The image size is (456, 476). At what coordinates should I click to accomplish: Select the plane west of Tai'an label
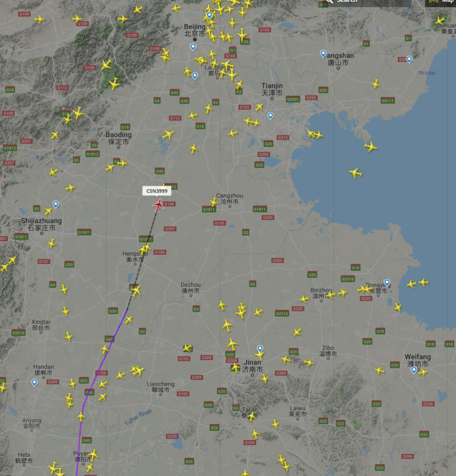tap(252, 416)
